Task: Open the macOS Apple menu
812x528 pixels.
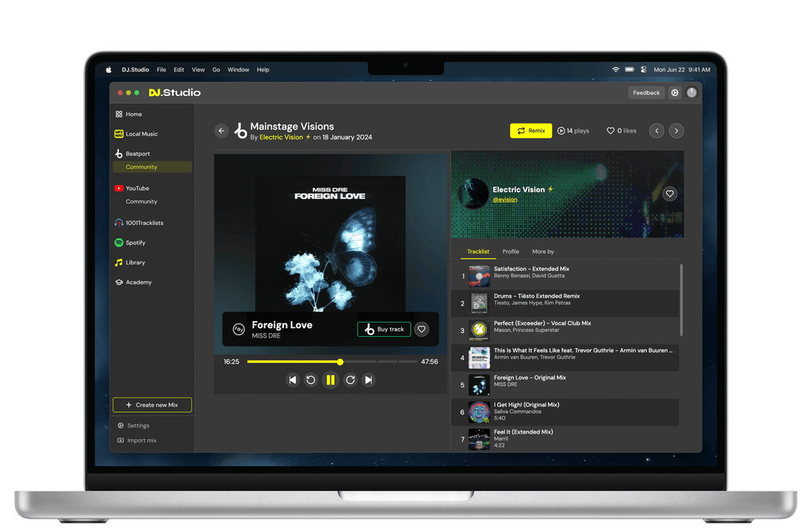Action: 109,70
